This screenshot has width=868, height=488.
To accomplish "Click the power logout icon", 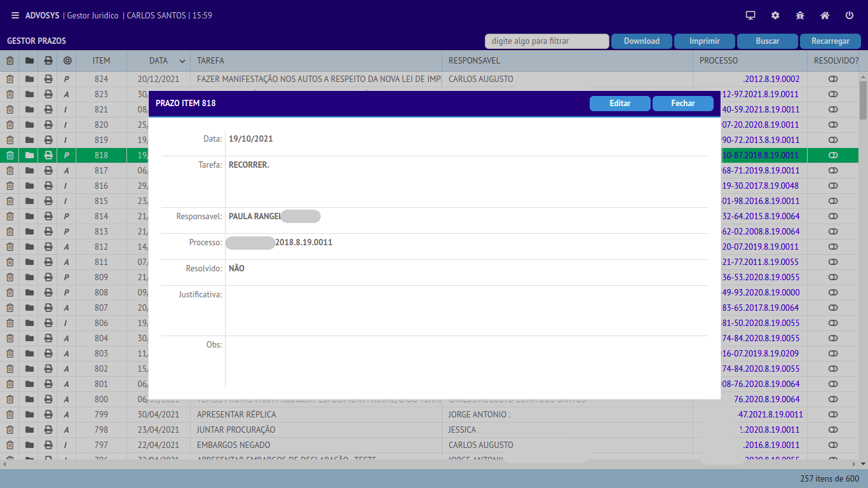I will point(850,15).
